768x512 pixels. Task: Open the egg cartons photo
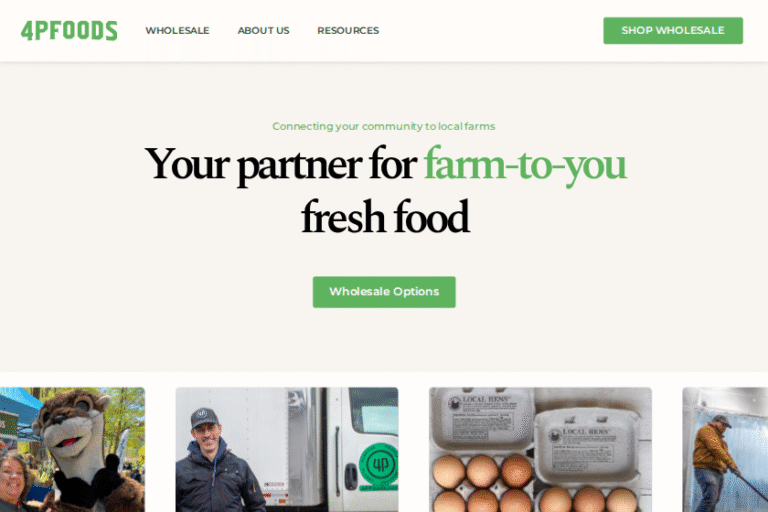[540, 450]
